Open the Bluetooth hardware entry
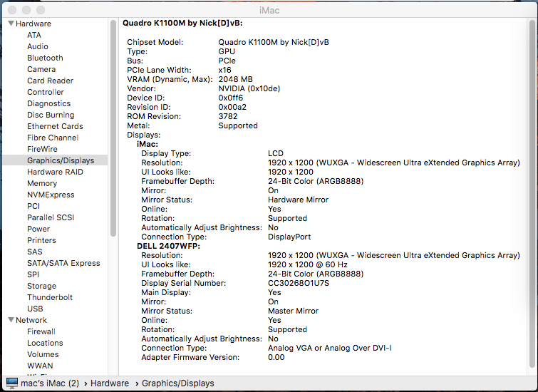The height and width of the screenshot is (392, 538). click(x=46, y=58)
